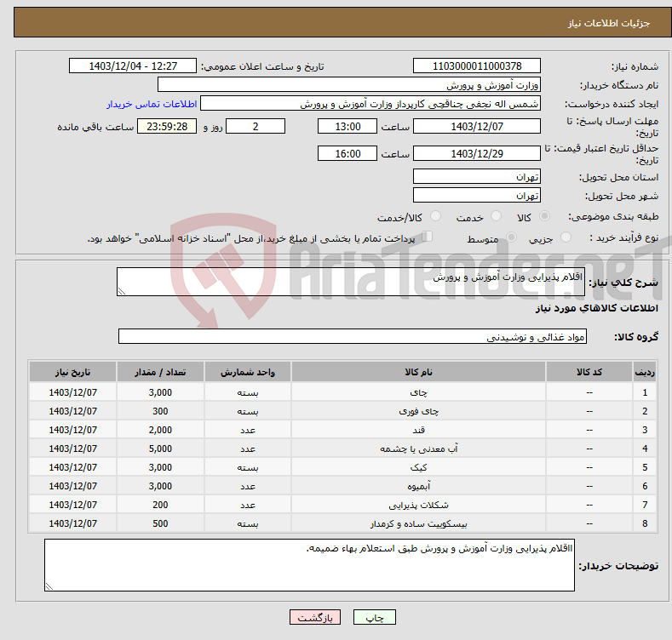This screenshot has height=640, width=672.
Task: Click the delivery province field تهران
Action: coord(477,176)
